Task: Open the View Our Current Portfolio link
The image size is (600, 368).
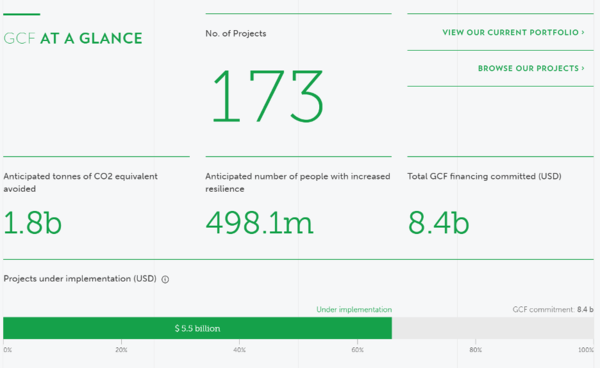Action: coord(513,33)
